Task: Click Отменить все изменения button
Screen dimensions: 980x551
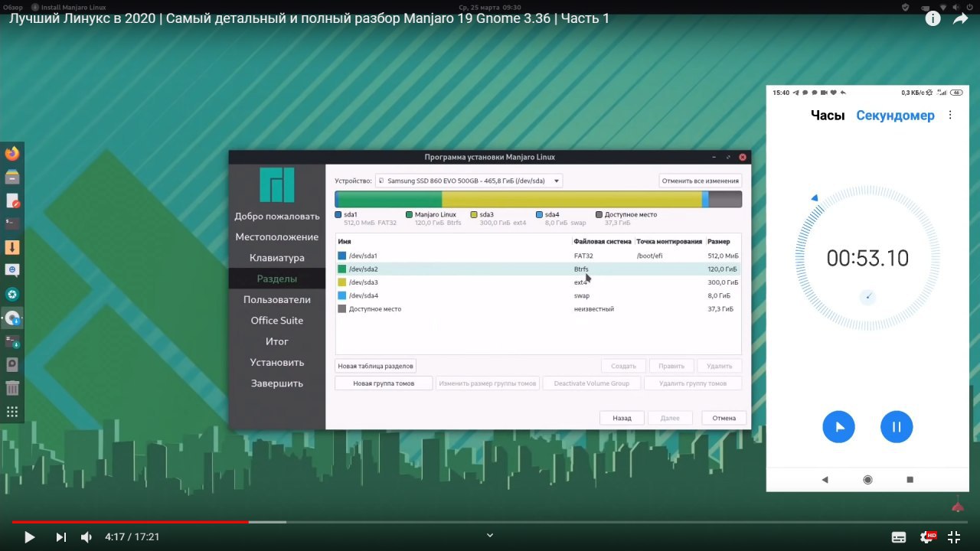Action: 701,181
